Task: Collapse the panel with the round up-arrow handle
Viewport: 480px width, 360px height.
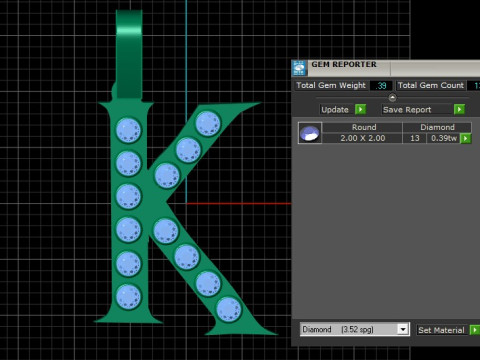Action: [x=392, y=98]
